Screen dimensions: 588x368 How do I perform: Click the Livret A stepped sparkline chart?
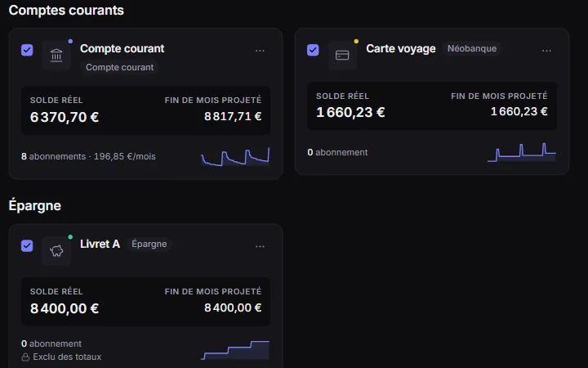pyautogui.click(x=235, y=350)
